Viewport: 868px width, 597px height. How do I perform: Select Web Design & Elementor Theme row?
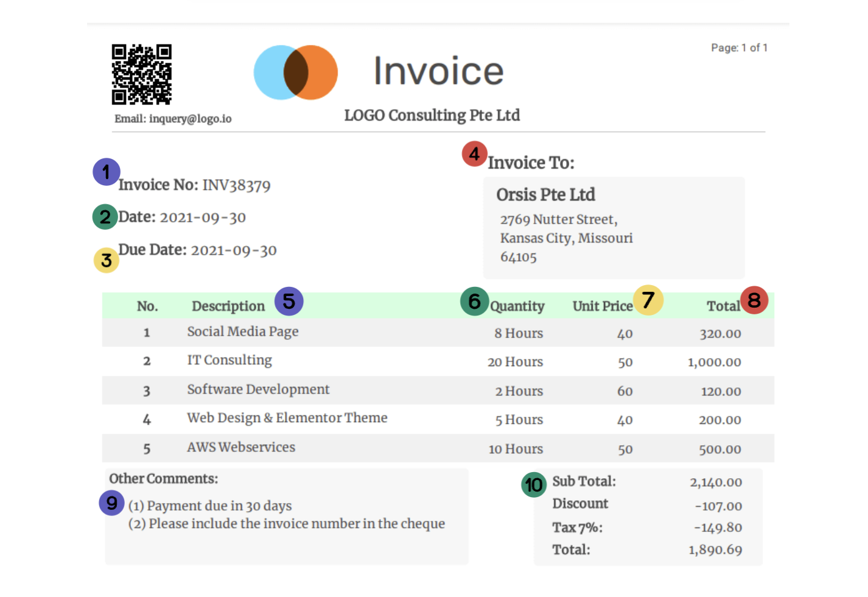438,419
